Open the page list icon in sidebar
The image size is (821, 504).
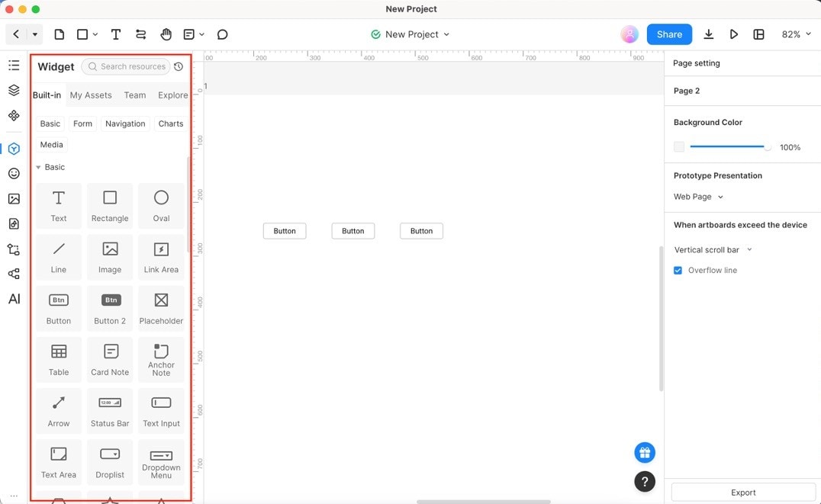14,65
